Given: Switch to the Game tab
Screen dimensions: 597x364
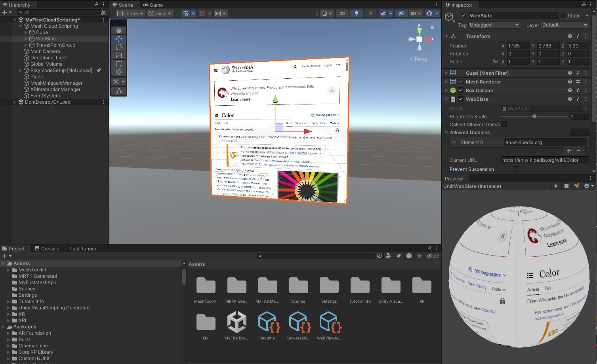Looking at the screenshot, I should [x=153, y=5].
